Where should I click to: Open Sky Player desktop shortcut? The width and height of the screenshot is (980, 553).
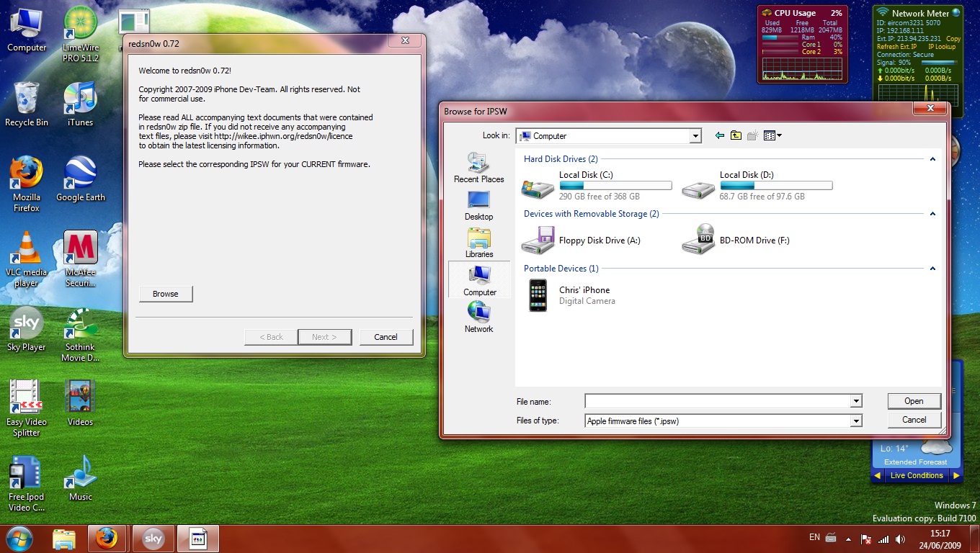[x=27, y=329]
